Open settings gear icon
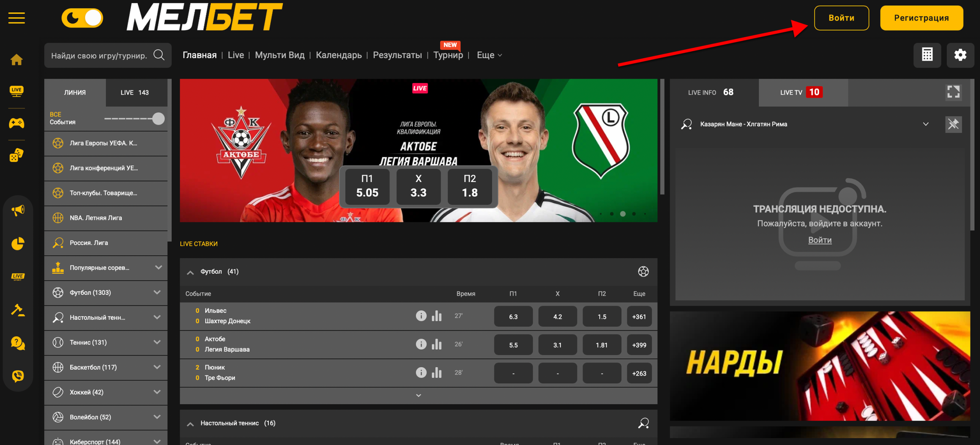The height and width of the screenshot is (445, 980). 960,55
